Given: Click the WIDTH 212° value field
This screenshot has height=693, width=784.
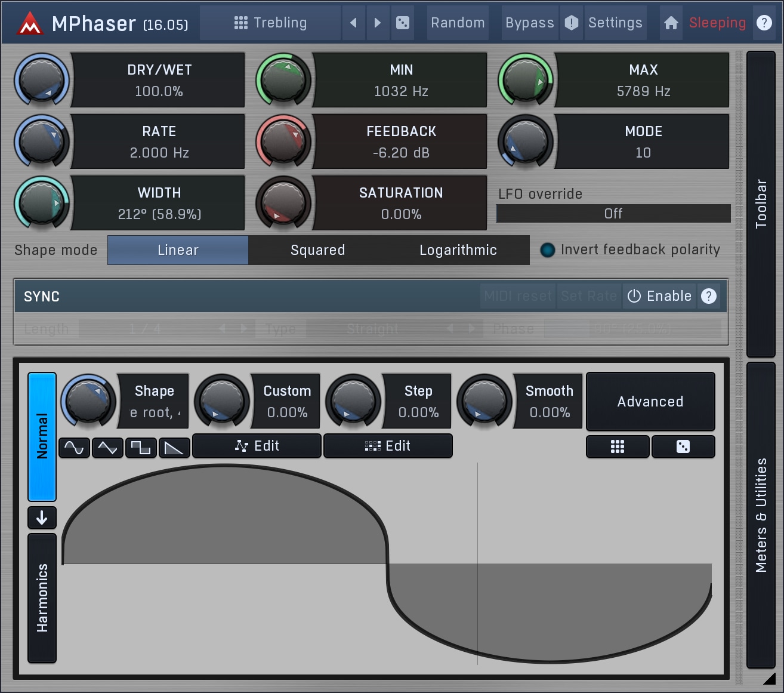Looking at the screenshot, I should [159, 203].
